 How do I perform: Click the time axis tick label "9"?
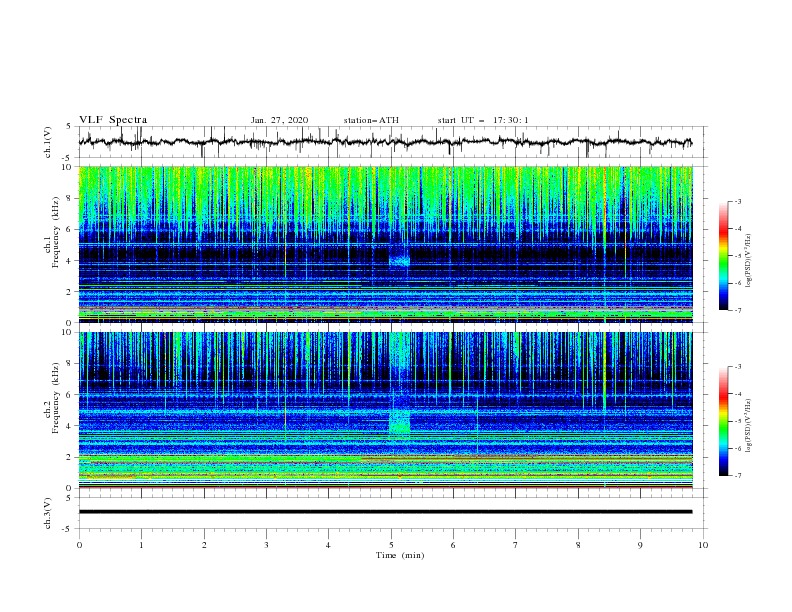tap(640, 545)
